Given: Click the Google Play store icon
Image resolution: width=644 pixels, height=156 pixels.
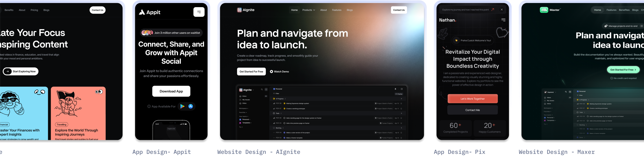Looking at the screenshot, I should click(182, 106).
